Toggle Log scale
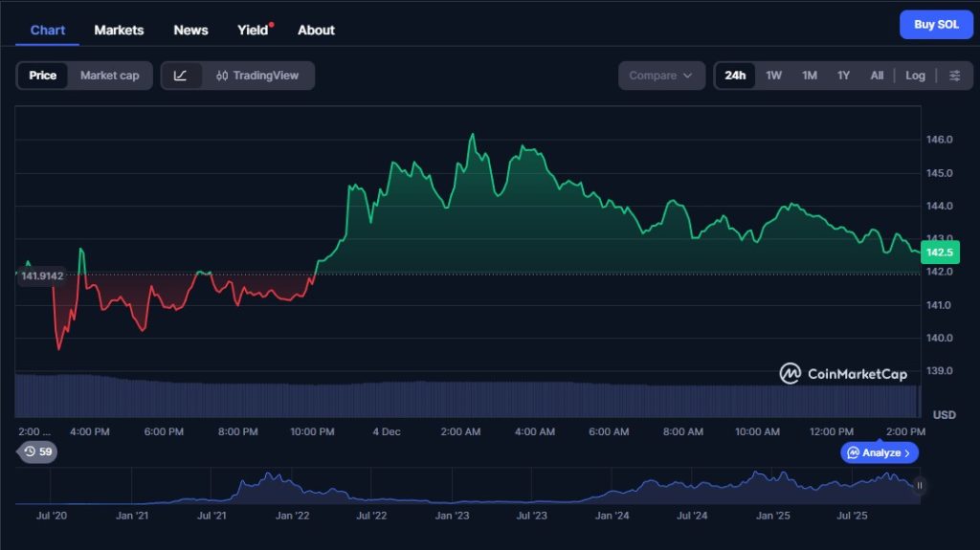 (915, 76)
